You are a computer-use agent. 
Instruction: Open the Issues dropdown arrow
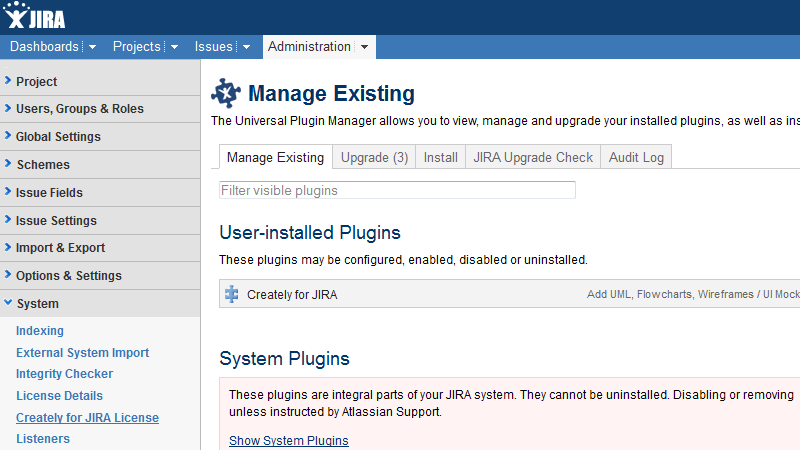(x=246, y=47)
